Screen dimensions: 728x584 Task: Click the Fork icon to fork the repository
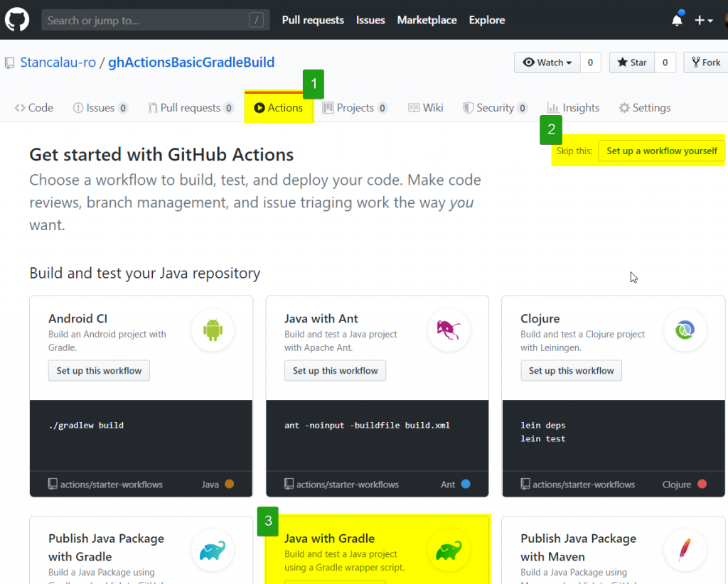tap(697, 62)
